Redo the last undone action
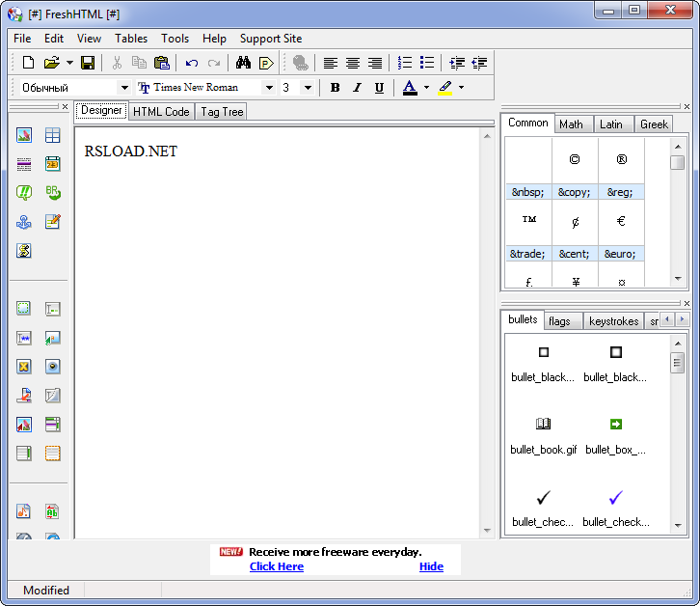The height and width of the screenshot is (606, 700). [214, 63]
